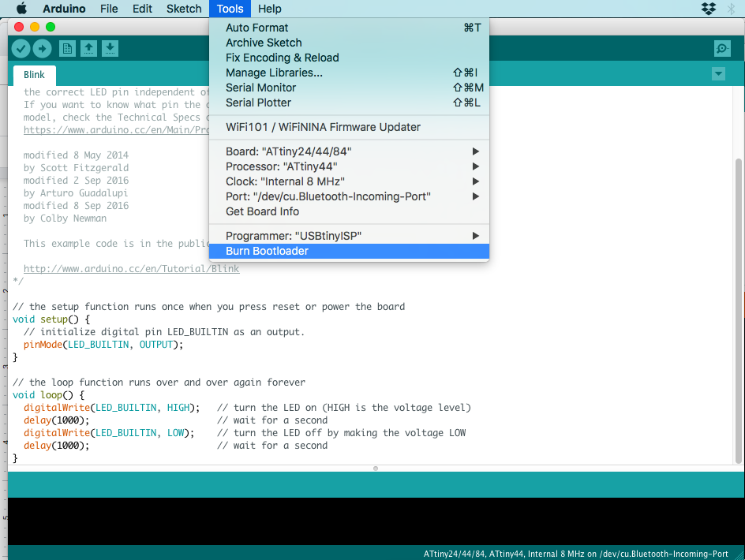Click the Verify checkmark icon
The image size is (745, 560).
tap(21, 48)
